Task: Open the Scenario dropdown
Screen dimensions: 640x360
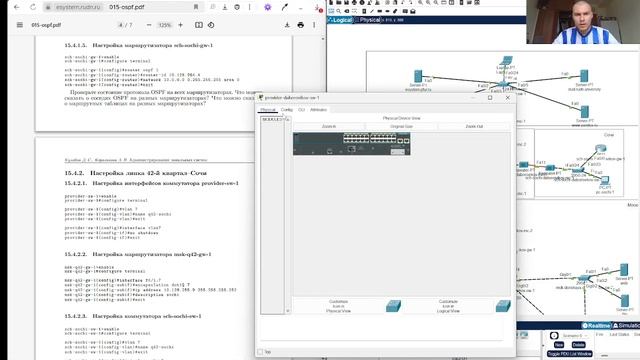Action: (575, 336)
